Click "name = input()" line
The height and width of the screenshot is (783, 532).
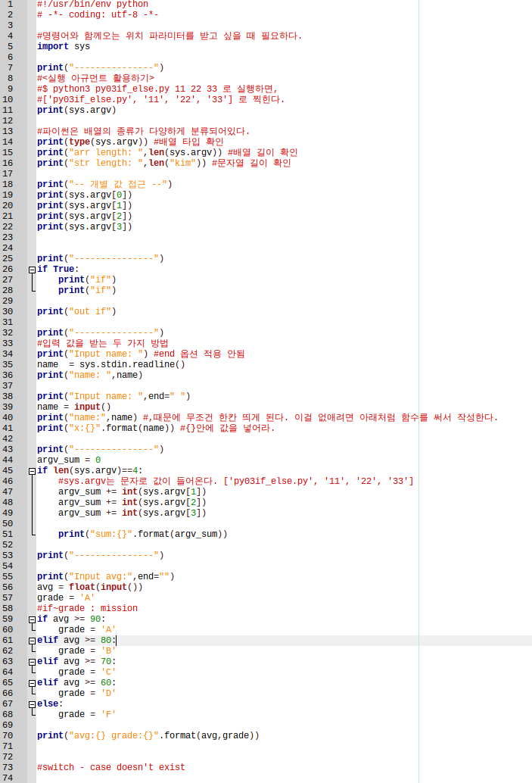pyautogui.click(x=74, y=407)
